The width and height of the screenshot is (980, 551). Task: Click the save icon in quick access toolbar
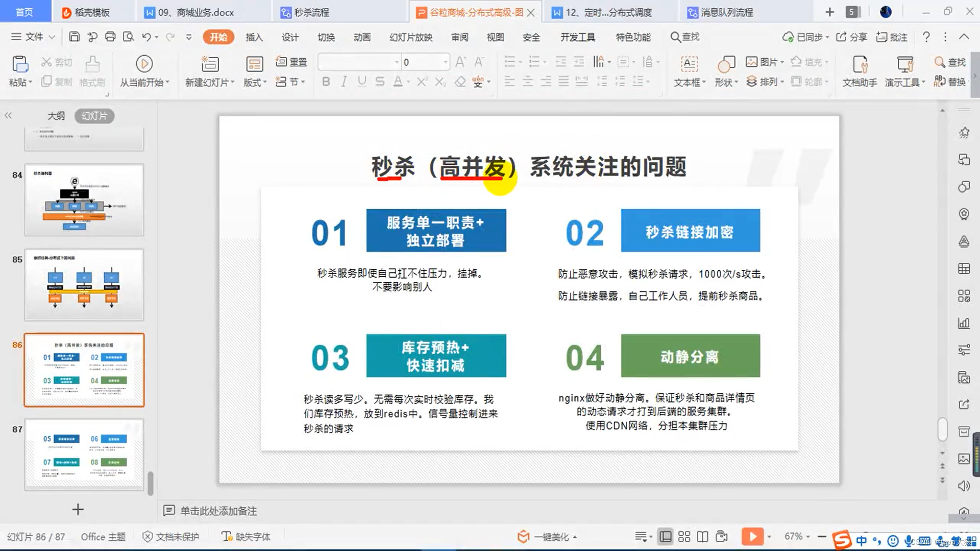pos(74,37)
